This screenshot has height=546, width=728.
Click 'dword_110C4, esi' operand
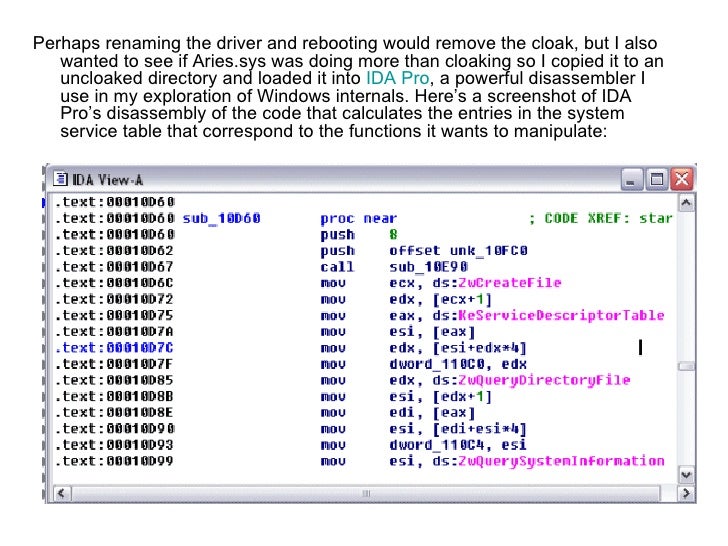458,445
